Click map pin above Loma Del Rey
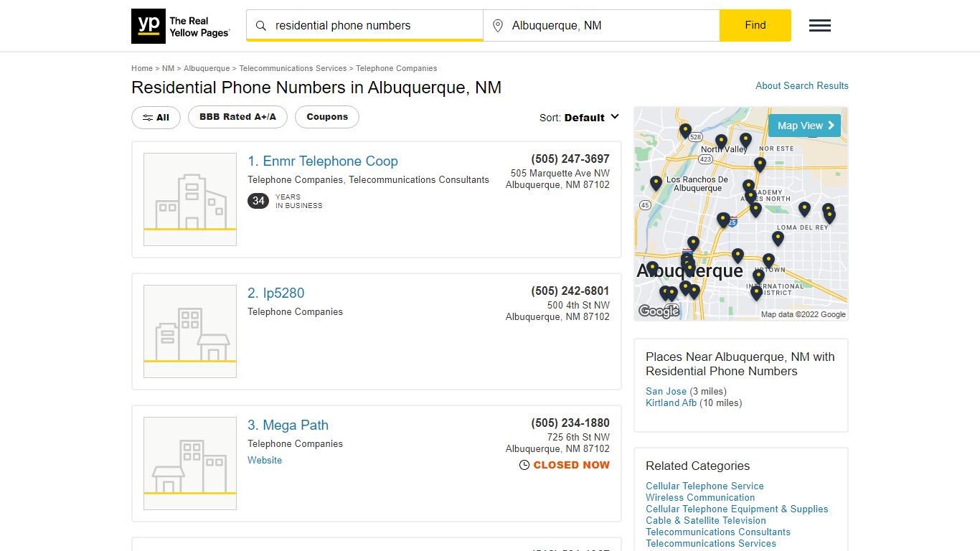 point(804,209)
